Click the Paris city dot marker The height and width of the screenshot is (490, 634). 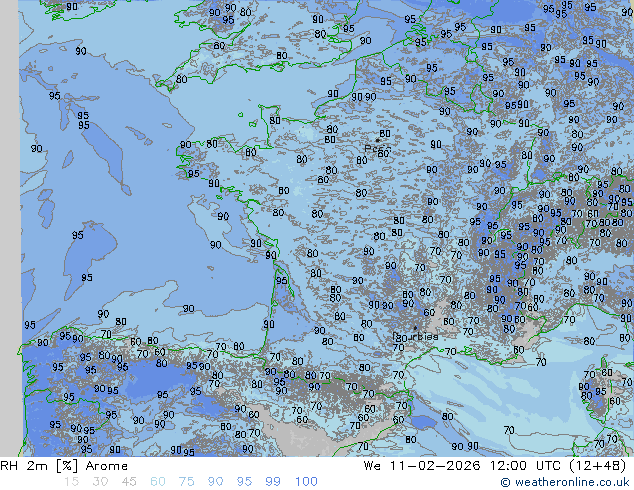377,140
